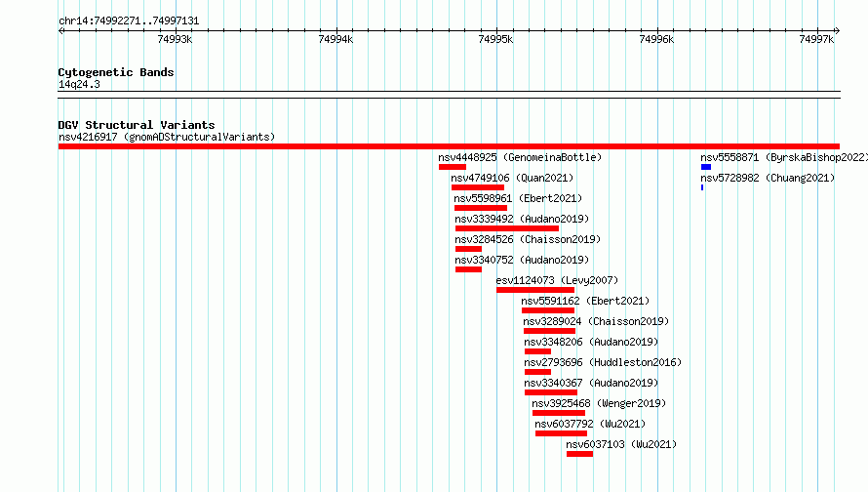The width and height of the screenshot is (868, 492).
Task: Open nsv3925468 (Wenger2019) variant label
Action: 599,403
